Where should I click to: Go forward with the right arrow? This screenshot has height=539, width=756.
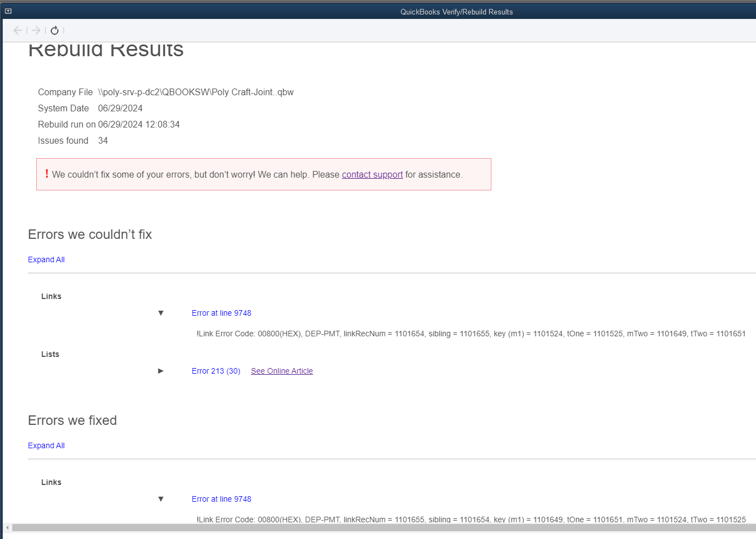tap(36, 31)
